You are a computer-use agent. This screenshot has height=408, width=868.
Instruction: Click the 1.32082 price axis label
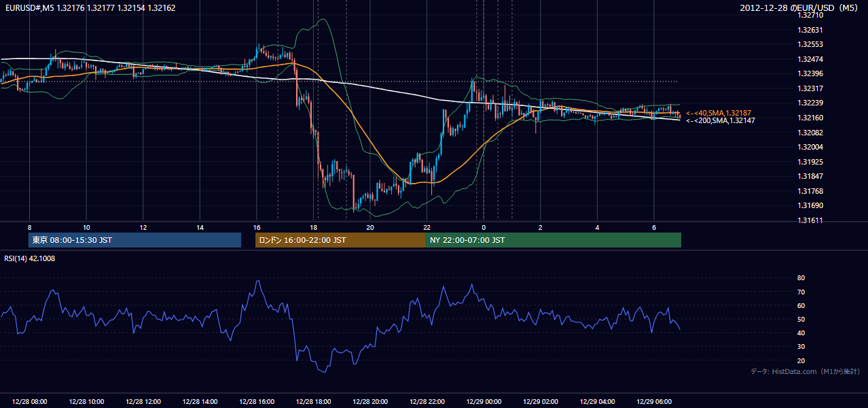tap(811, 132)
